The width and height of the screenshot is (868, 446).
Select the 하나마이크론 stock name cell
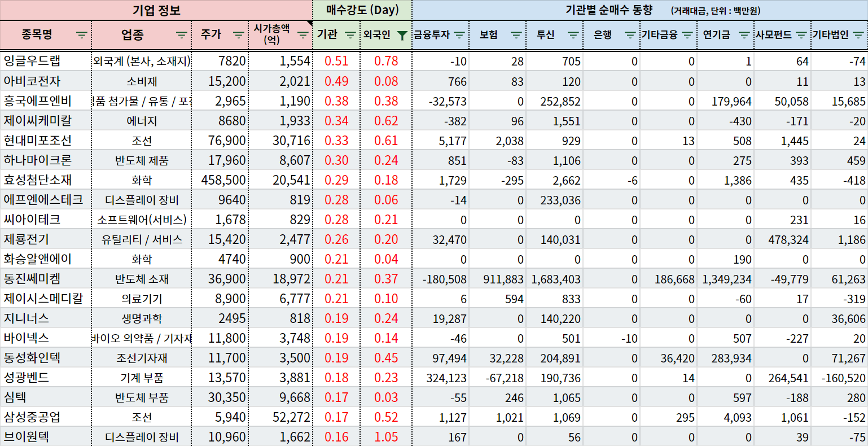pyautogui.click(x=46, y=160)
